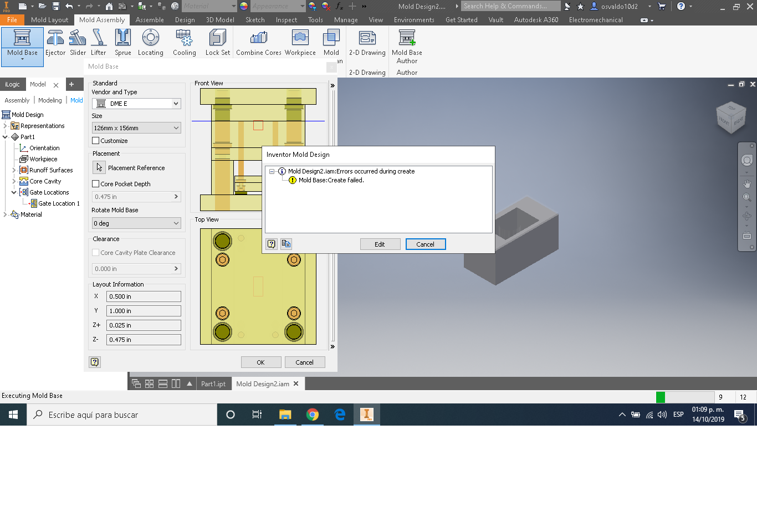Screen dimensions: 757x532
Task: Select the Cooling tool
Action: (x=184, y=43)
